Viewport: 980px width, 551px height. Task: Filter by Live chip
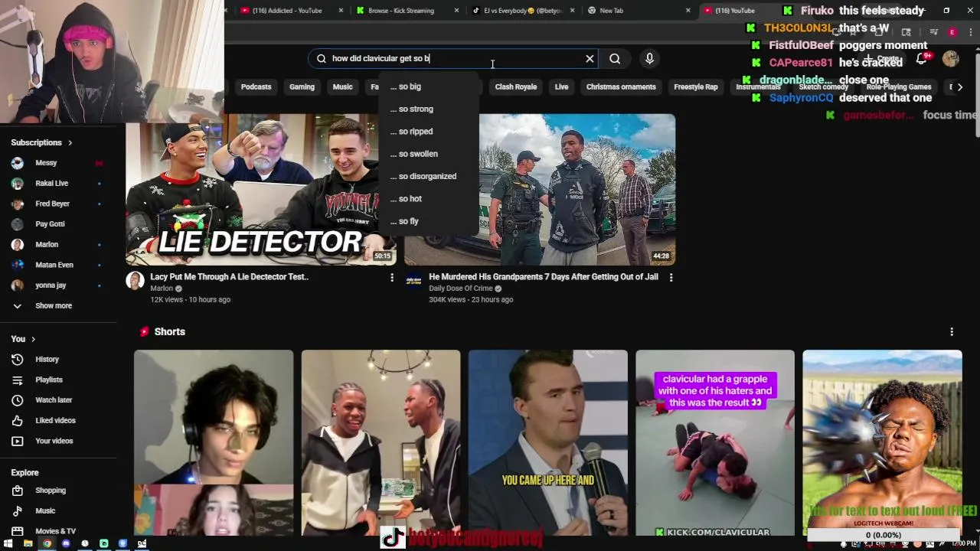point(561,87)
